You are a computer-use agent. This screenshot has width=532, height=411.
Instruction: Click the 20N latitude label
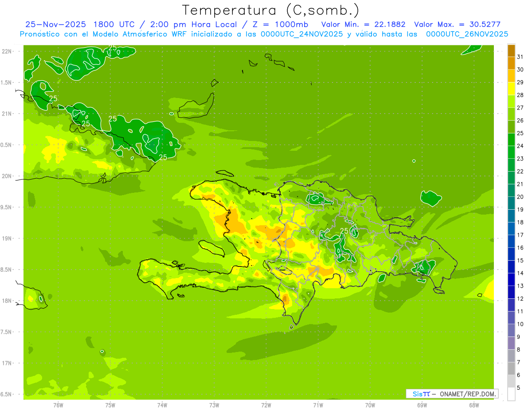click(x=6, y=176)
